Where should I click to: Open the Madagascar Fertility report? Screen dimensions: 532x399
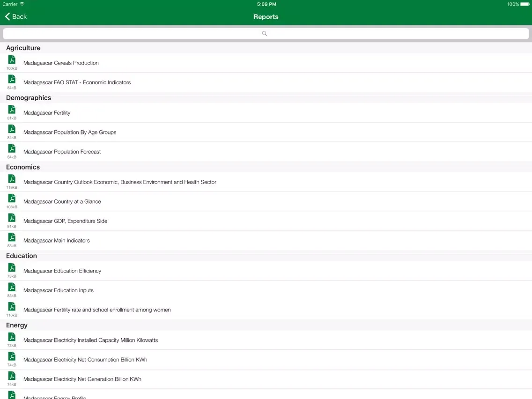pos(266,113)
